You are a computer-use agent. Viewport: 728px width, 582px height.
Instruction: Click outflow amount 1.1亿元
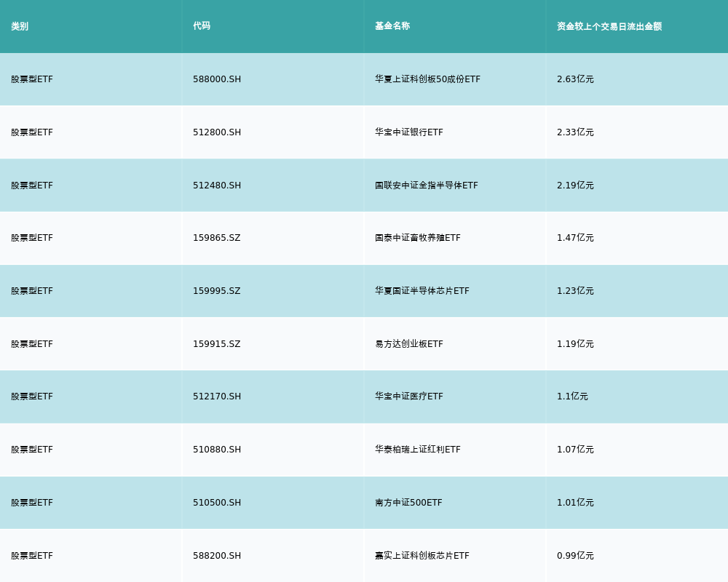coord(572,396)
